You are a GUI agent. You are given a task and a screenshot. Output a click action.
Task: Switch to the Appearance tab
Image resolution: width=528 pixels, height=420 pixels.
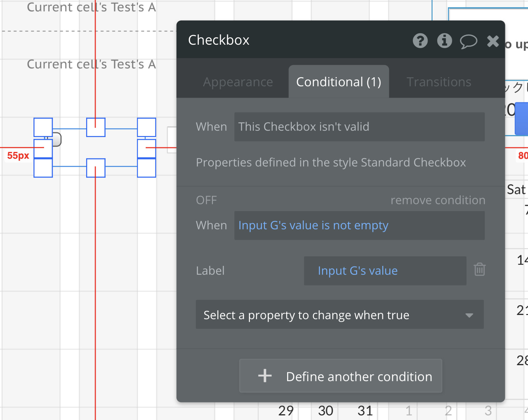[x=238, y=82]
